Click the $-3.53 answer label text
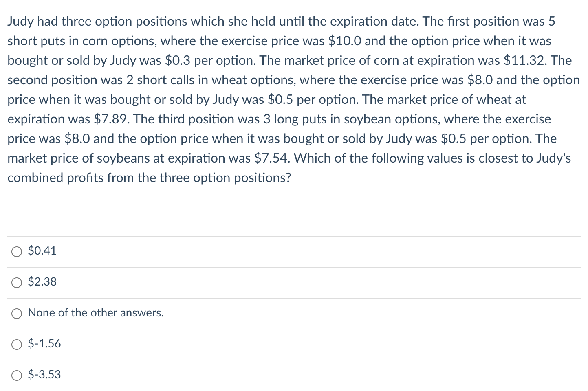Image resolution: width=588 pixels, height=391 pixels. 44,375
